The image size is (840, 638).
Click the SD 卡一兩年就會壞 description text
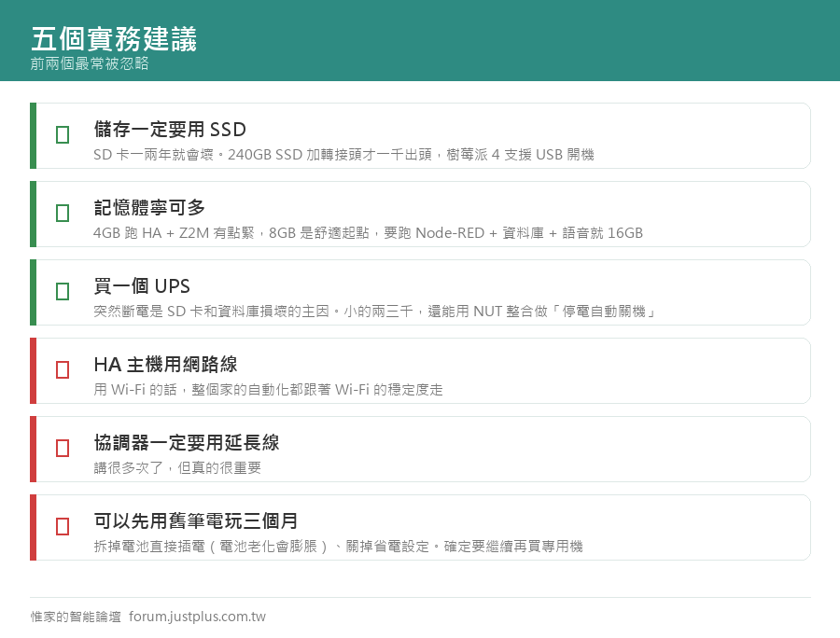343,155
